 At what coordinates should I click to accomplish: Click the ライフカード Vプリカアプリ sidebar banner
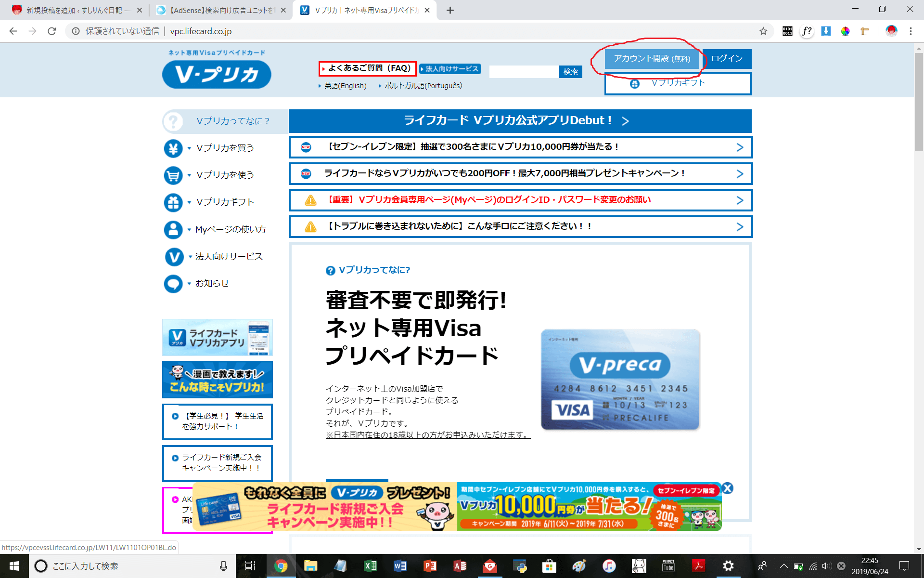point(217,337)
